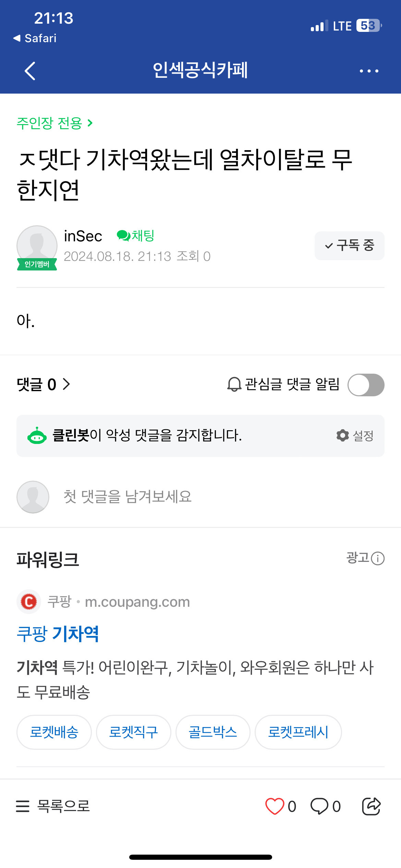Viewport: 401px width, 868px height.
Task: Select the 로켓배송 tag
Action: point(54,732)
